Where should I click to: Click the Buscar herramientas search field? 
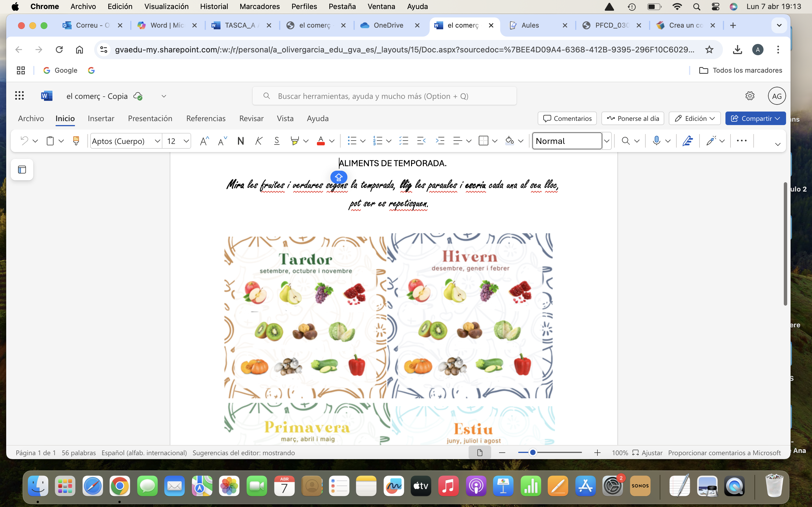pos(385,96)
